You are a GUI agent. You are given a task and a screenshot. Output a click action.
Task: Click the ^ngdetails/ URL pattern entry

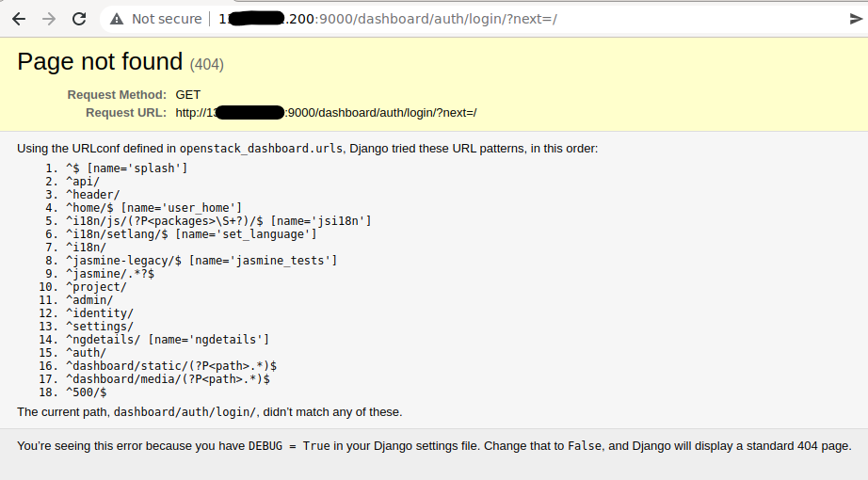tap(167, 340)
